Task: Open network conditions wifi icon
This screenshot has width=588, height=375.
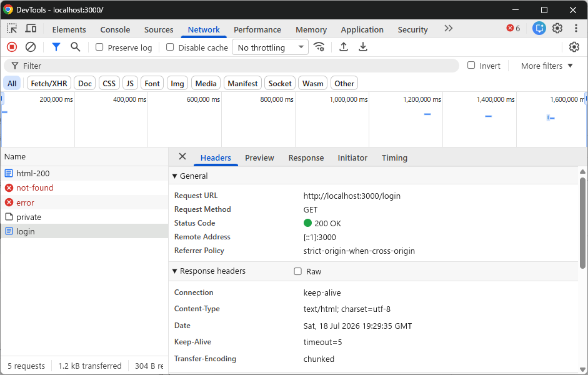Action: (319, 47)
